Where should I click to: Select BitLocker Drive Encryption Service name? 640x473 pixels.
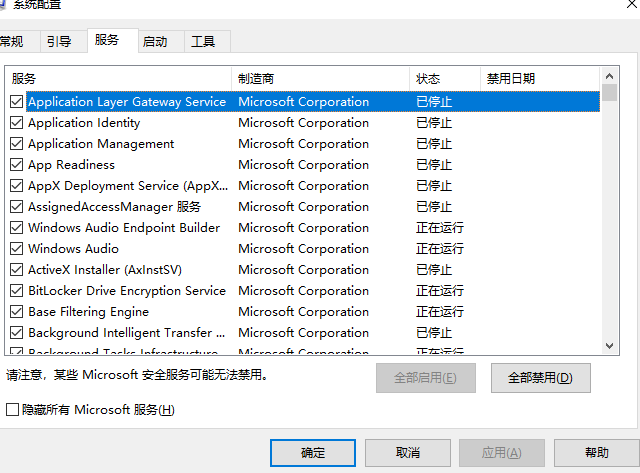127,291
